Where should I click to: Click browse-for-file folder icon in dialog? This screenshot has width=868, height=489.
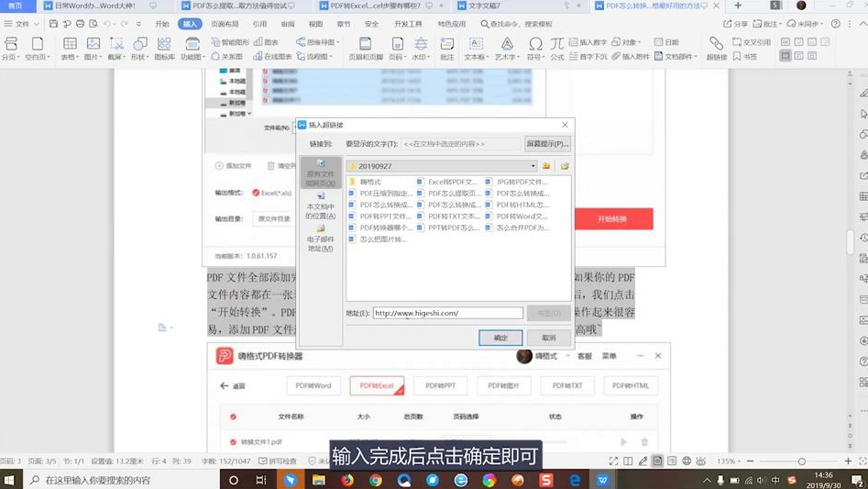[x=565, y=166]
